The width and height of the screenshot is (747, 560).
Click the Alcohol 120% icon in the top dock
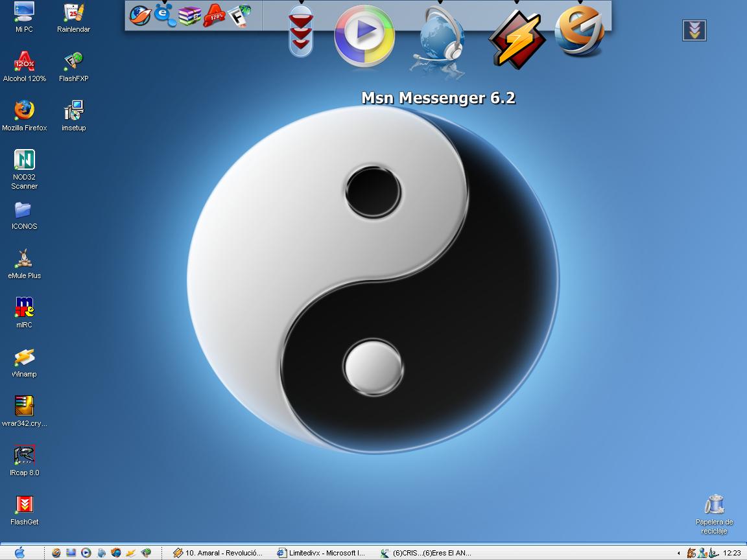tap(215, 16)
